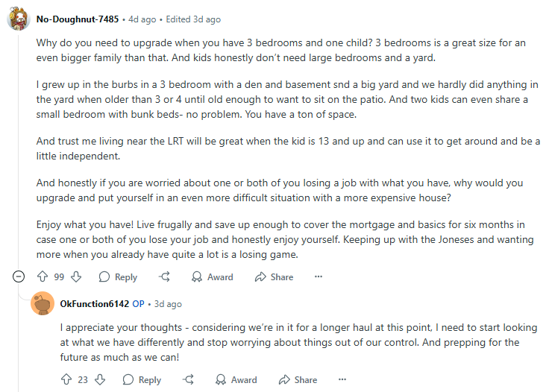Reply to No-Doughnut-7485's comment
The width and height of the screenshot is (549, 392).
tap(118, 277)
